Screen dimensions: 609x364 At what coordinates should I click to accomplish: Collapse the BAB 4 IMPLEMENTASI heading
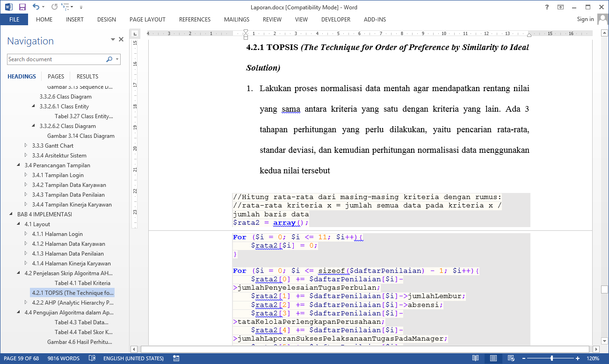click(x=11, y=214)
